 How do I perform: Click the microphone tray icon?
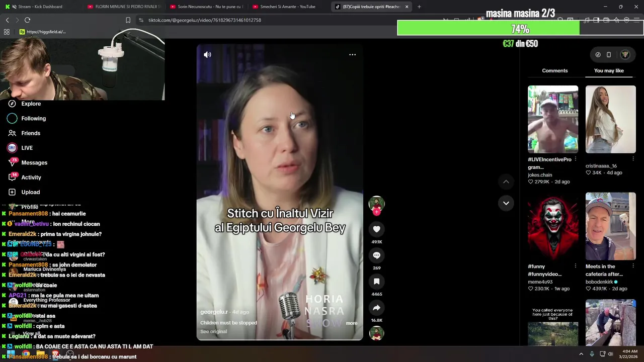(592, 354)
